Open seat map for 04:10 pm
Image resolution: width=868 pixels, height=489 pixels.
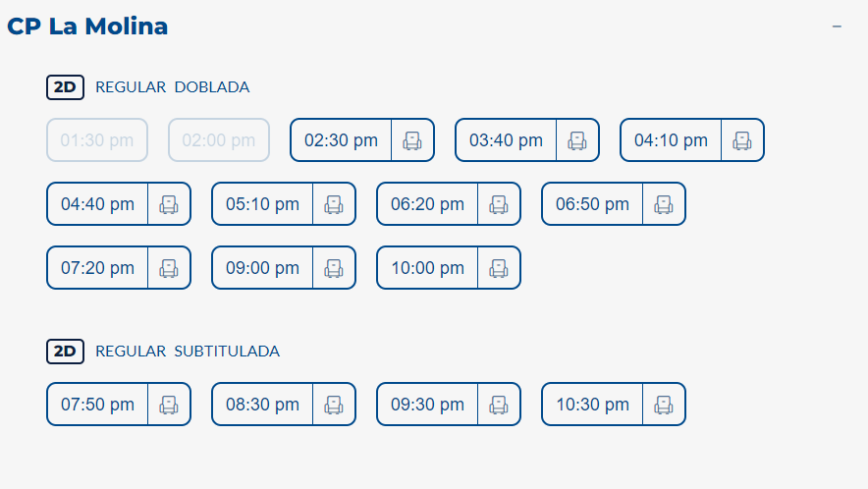coord(742,140)
